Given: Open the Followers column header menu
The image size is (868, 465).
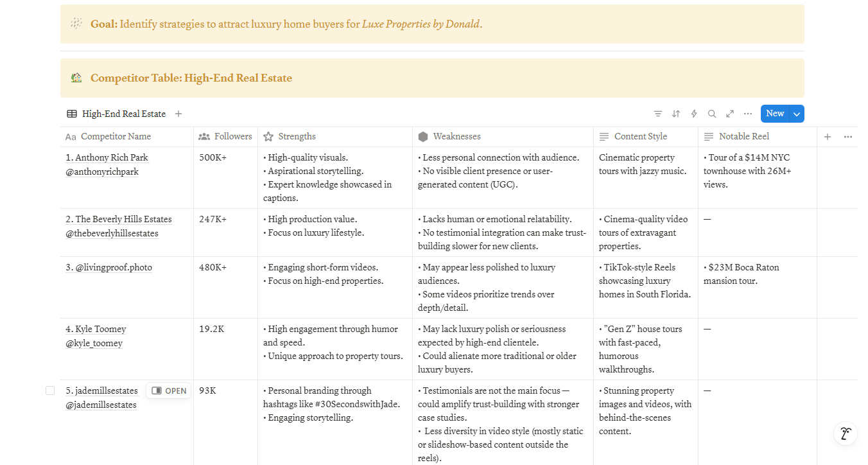Looking at the screenshot, I should (225, 137).
